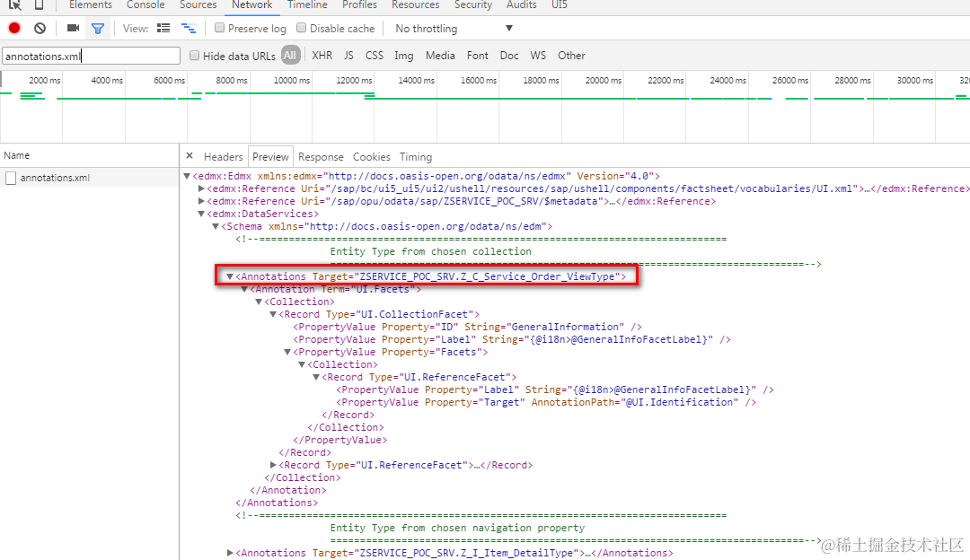
Task: Click the Name column header
Action: point(90,156)
